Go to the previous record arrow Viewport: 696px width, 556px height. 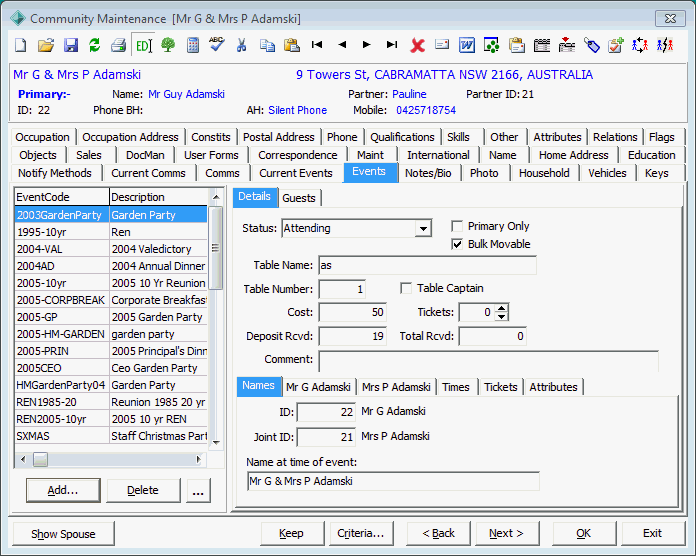[x=342, y=44]
